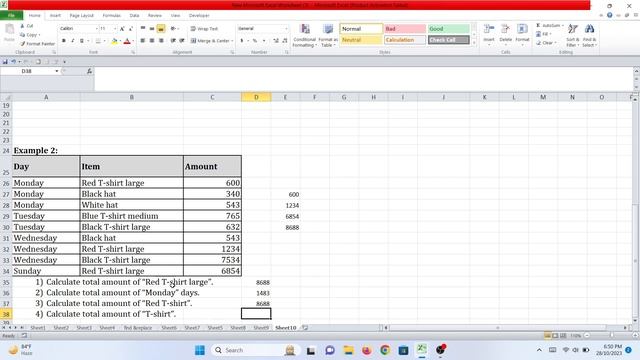Decrease indent in Alignment group
640x360 pixels.
(173, 41)
